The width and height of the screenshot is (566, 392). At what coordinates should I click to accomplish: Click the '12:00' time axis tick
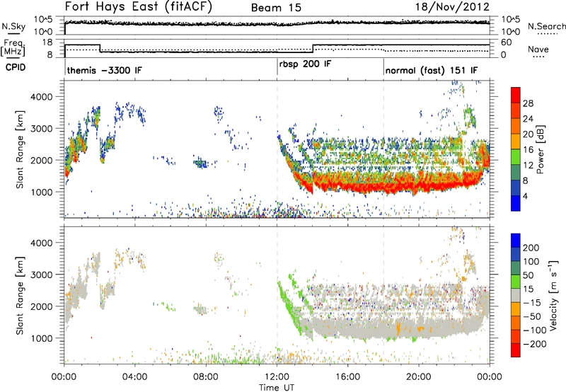tap(277, 377)
